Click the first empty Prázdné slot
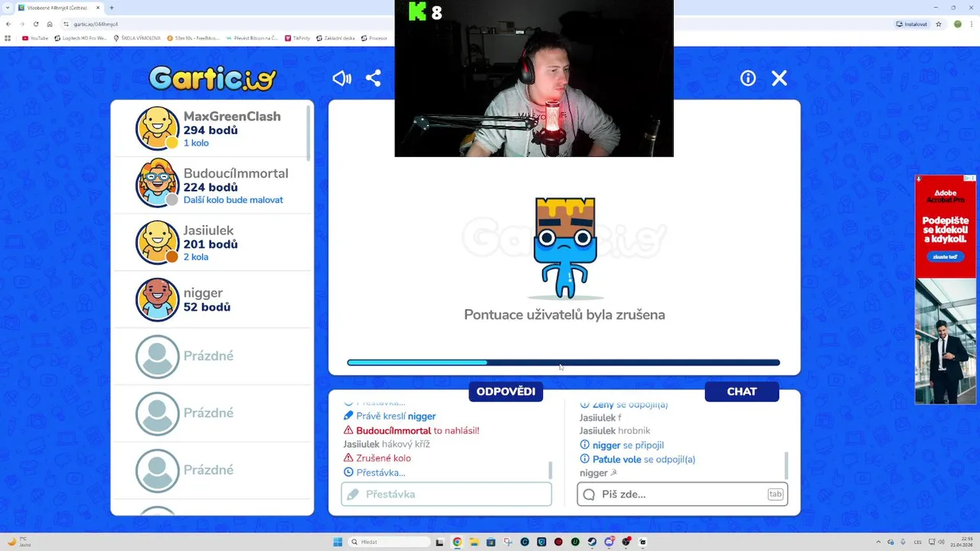Image resolution: width=980 pixels, height=551 pixels. [213, 356]
